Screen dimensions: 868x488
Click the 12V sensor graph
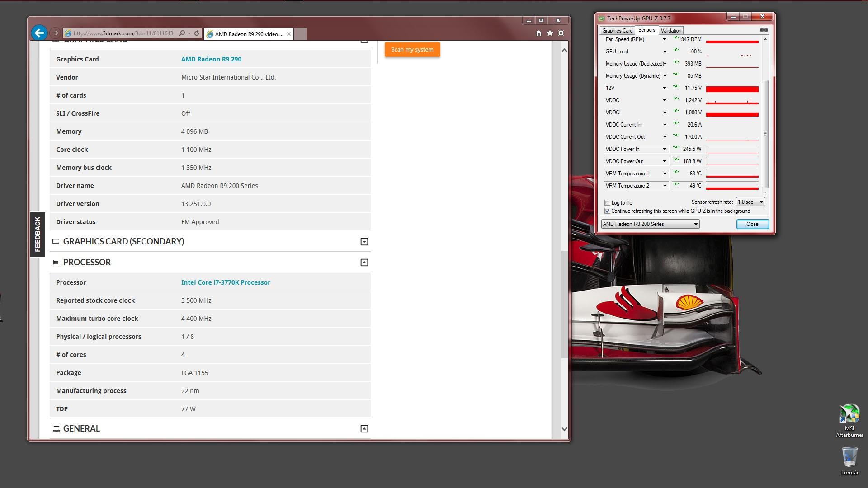coord(732,88)
